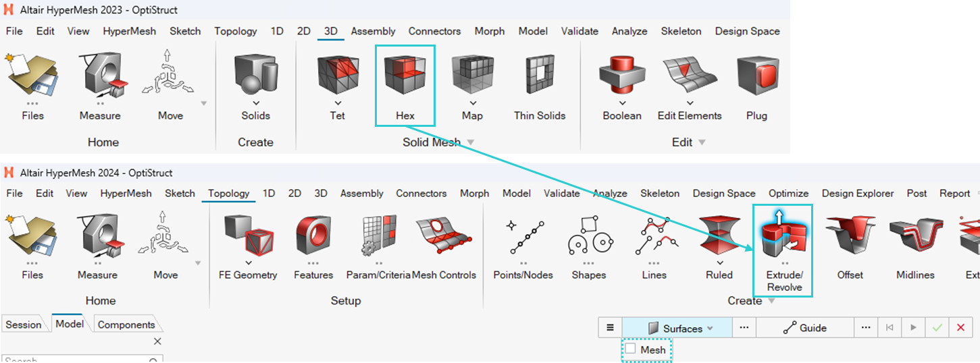The width and height of the screenshot is (980, 363).
Task: Open File menu in HyperMesh 2023
Action: (14, 31)
